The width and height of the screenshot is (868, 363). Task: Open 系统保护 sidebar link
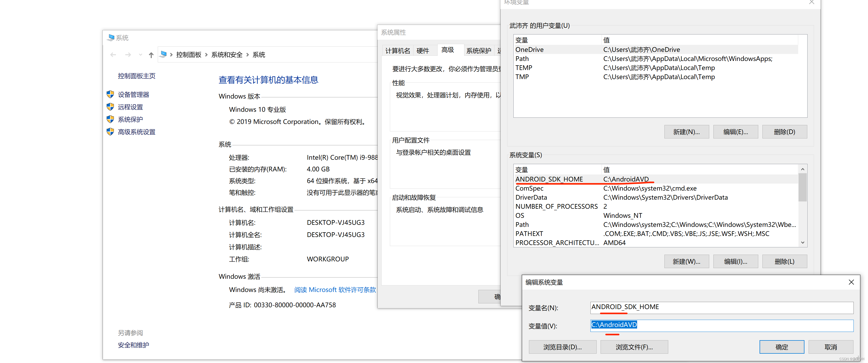point(130,120)
